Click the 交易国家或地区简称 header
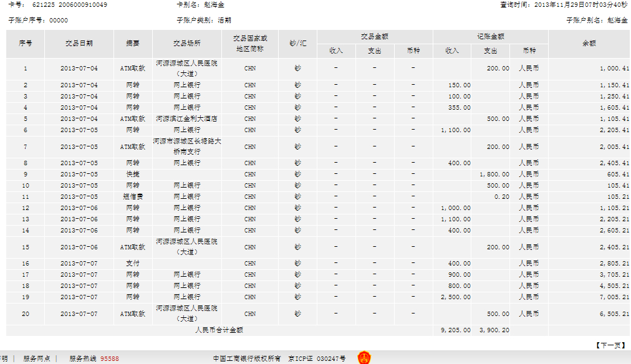Viewport: 631px width, 364px height. pos(250,44)
